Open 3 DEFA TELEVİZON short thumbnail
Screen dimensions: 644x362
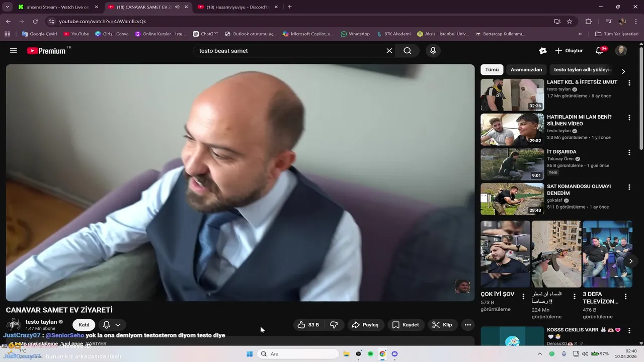607,254
